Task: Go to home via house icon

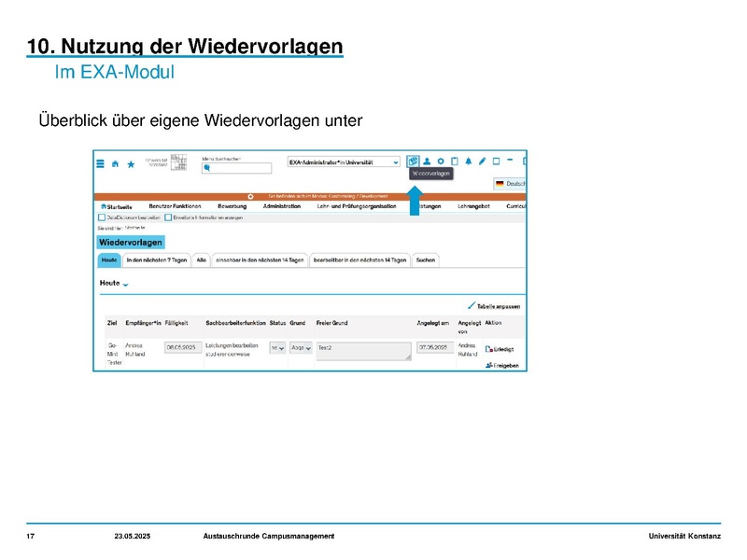Action: (115, 164)
